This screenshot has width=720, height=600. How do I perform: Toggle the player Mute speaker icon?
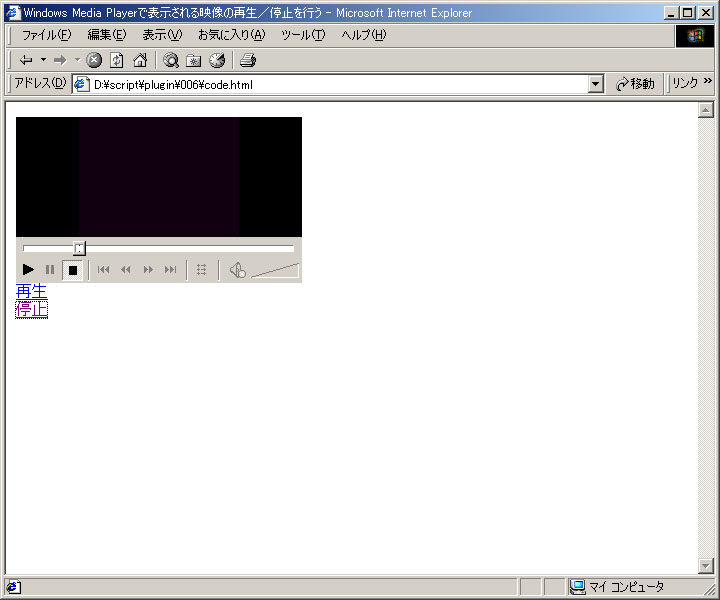(x=237, y=270)
